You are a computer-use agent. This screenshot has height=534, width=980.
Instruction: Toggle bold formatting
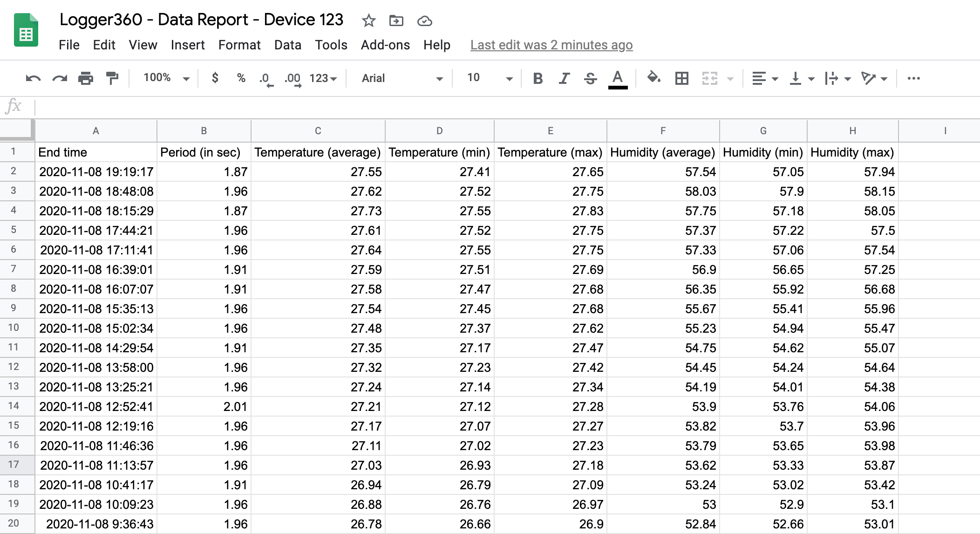tap(538, 78)
